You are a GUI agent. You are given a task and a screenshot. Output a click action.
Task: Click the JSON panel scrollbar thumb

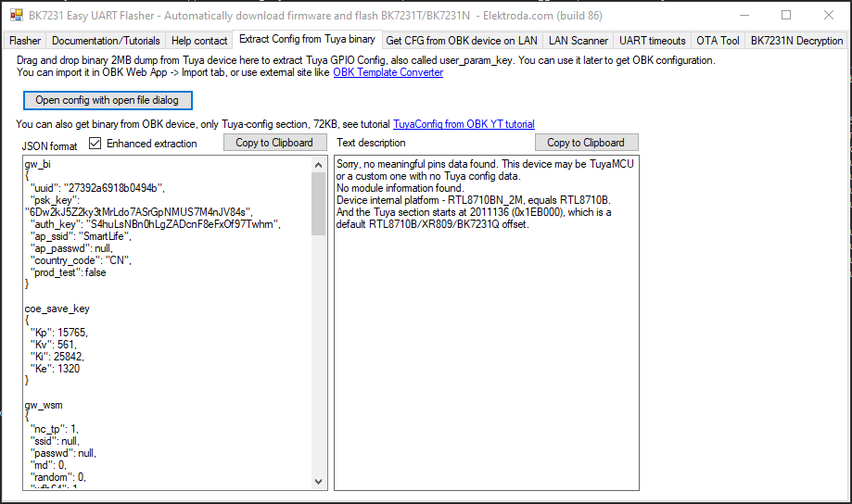[318, 204]
